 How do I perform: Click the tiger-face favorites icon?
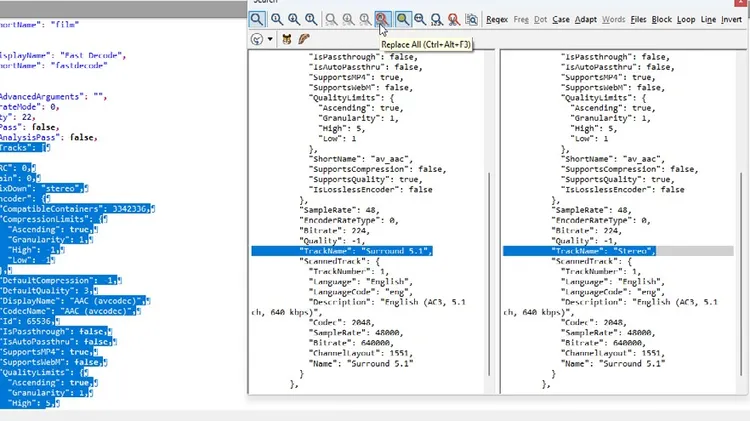pyautogui.click(x=287, y=39)
